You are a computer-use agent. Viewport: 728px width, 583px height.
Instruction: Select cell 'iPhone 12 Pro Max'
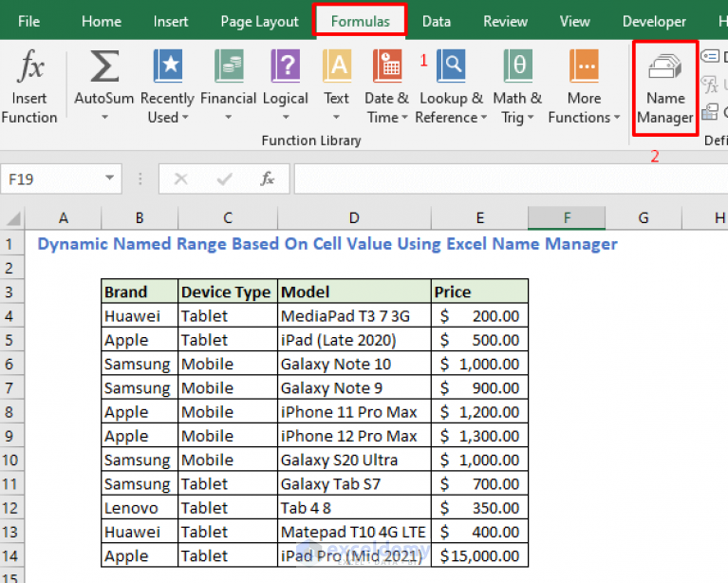(354, 436)
